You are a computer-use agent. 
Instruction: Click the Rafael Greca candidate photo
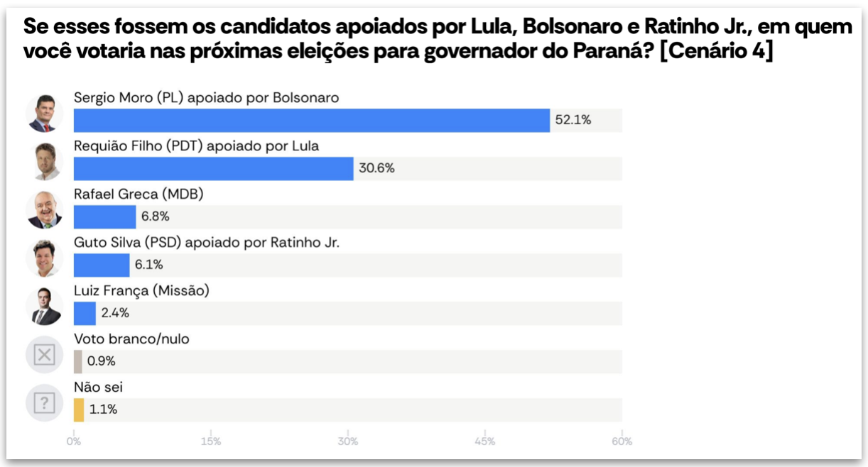coord(44,210)
